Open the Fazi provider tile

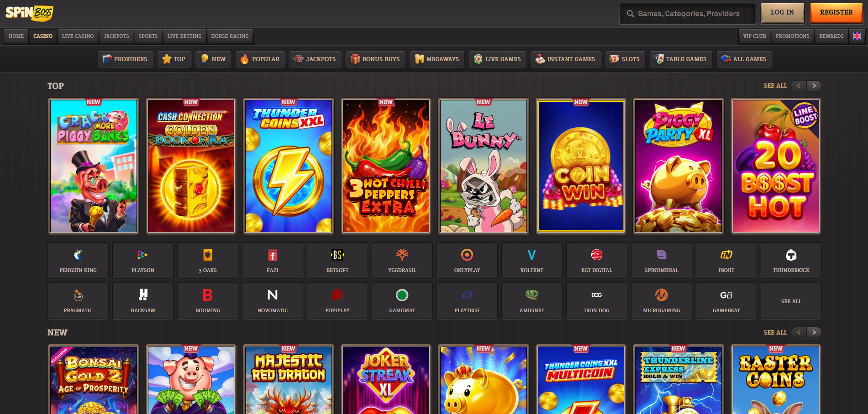(273, 261)
